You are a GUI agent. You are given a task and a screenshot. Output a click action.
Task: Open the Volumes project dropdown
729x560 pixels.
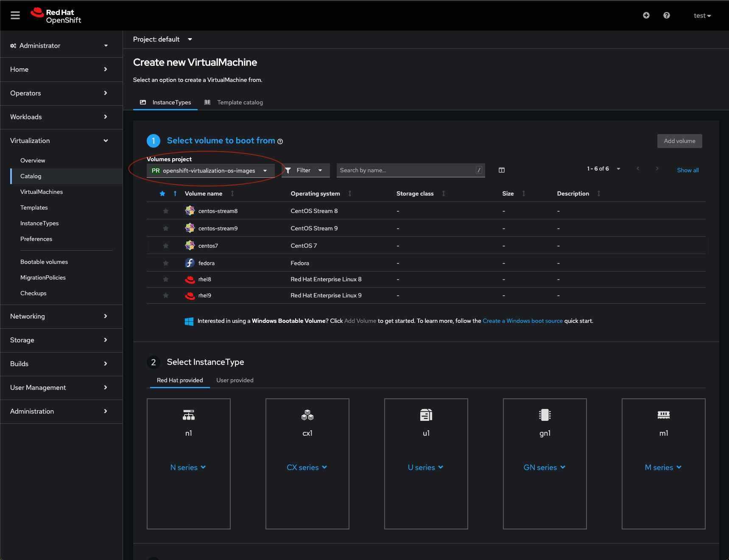tap(210, 171)
